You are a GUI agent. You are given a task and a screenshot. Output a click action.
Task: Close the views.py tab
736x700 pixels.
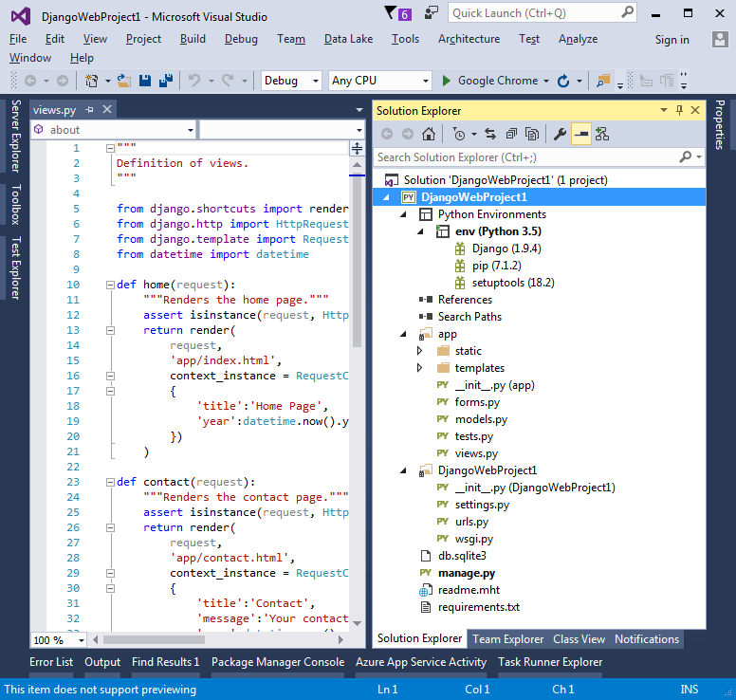click(107, 109)
